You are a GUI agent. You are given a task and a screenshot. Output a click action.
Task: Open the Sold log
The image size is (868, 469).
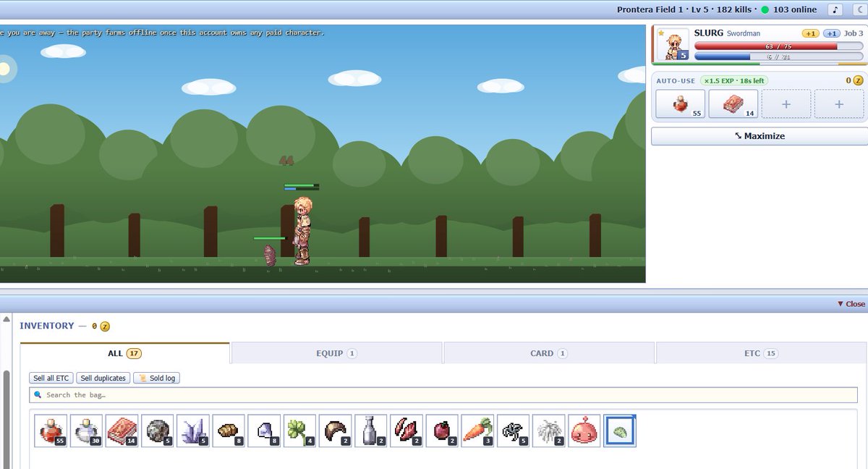(x=156, y=378)
